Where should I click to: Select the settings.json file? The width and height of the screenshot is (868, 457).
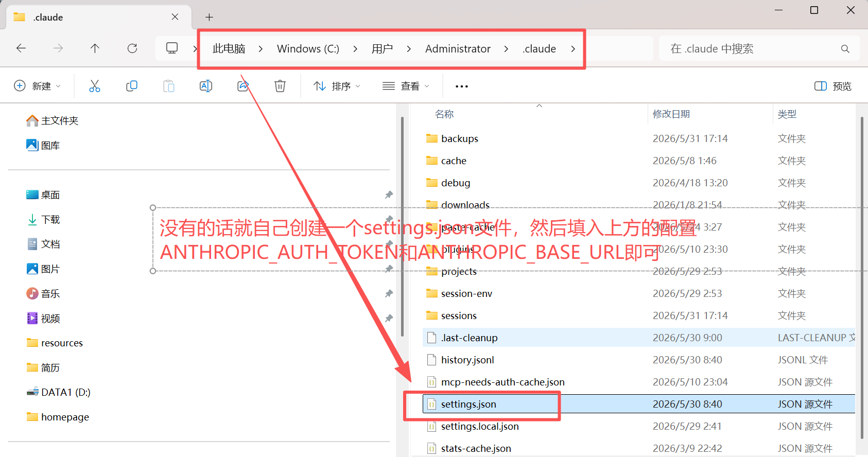[x=638, y=404]
